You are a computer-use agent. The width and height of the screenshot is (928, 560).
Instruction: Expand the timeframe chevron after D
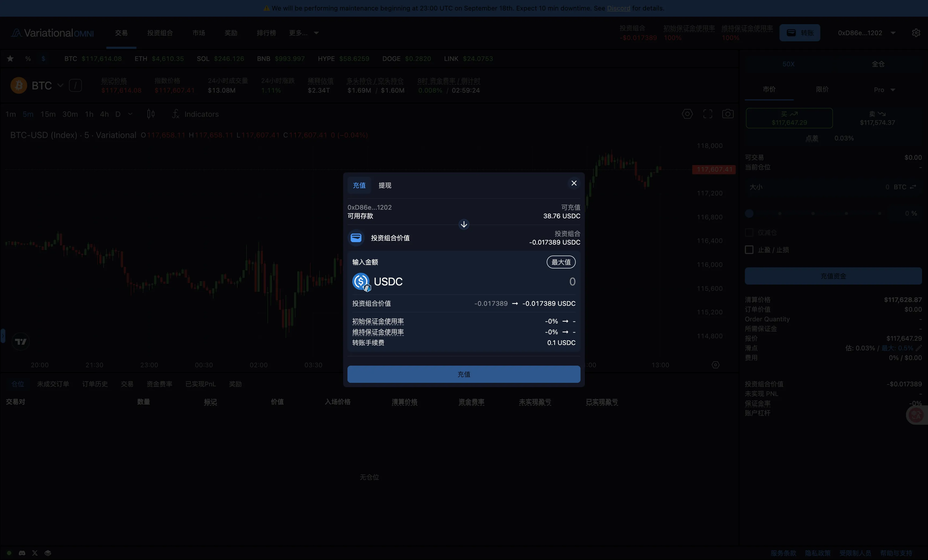point(130,114)
